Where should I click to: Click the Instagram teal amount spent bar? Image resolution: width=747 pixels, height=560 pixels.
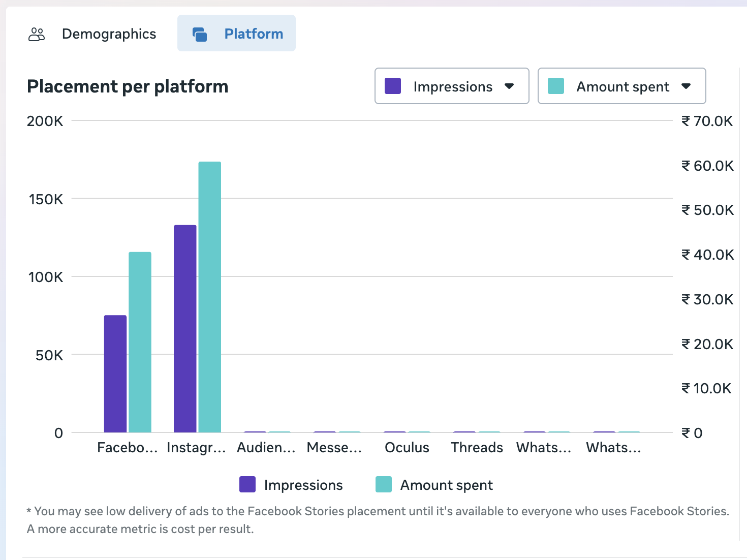coord(210,297)
